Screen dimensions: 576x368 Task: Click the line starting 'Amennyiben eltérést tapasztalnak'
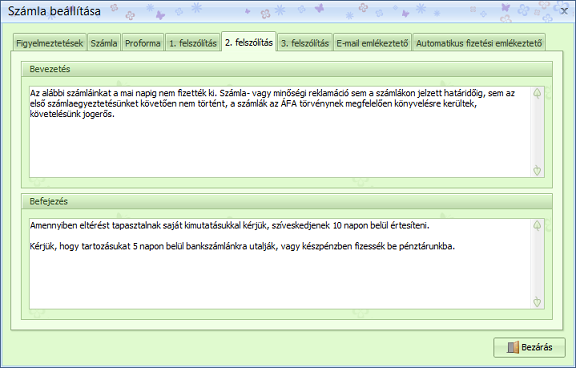tap(230, 226)
